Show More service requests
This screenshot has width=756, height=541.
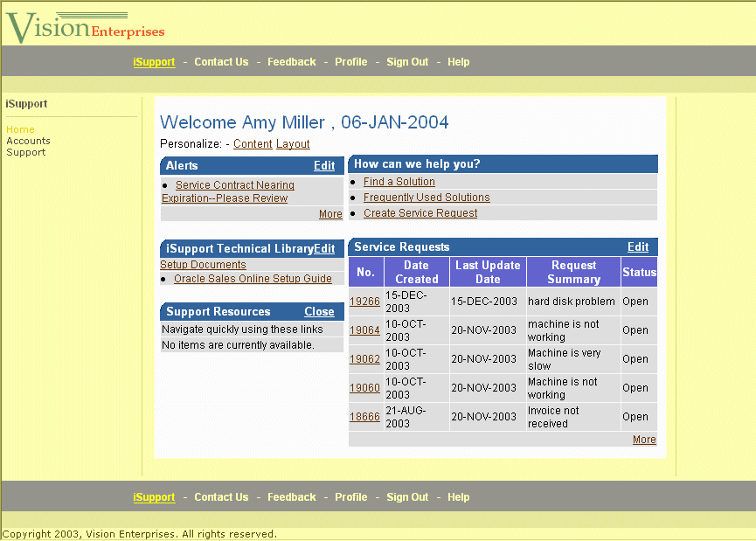[644, 440]
